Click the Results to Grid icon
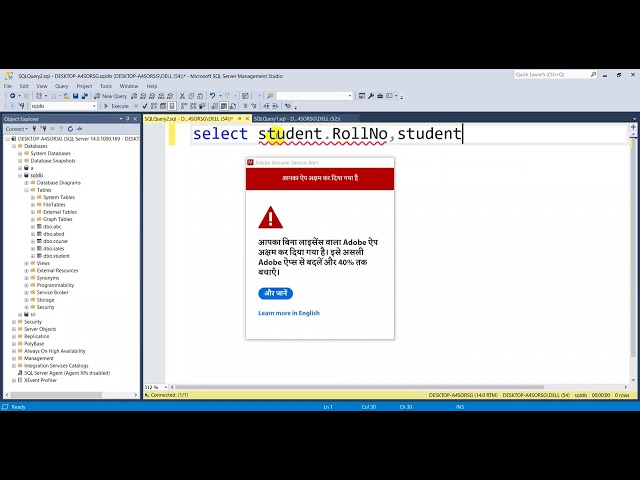Image resolution: width=640 pixels, height=480 pixels. pyautogui.click(x=224, y=106)
